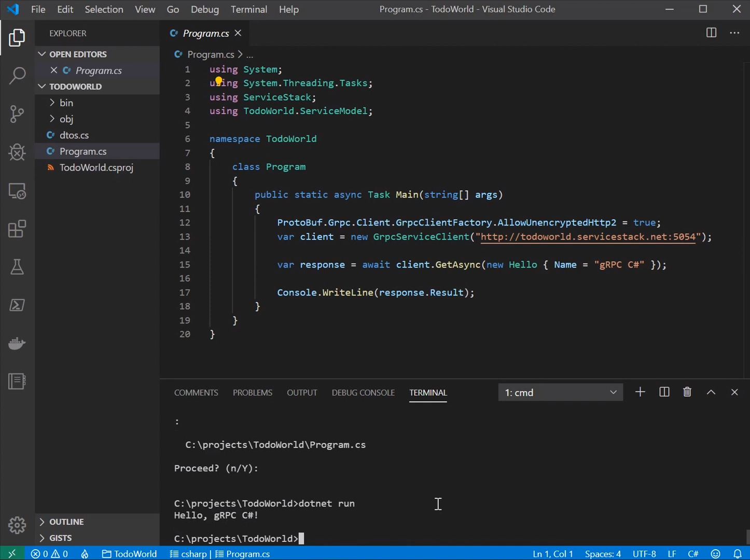The width and height of the screenshot is (750, 560).
Task: Click the csharp status bar item
Action: tap(188, 554)
